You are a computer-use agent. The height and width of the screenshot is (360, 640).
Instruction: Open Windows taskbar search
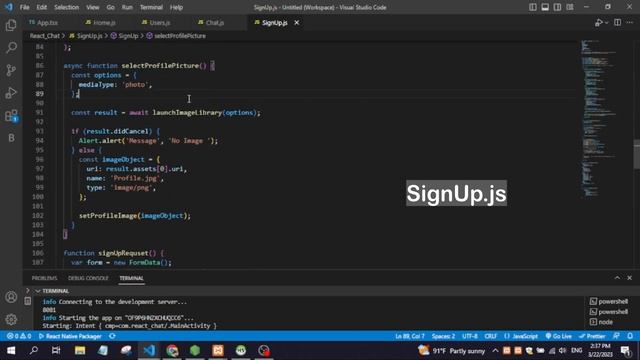pos(33,351)
